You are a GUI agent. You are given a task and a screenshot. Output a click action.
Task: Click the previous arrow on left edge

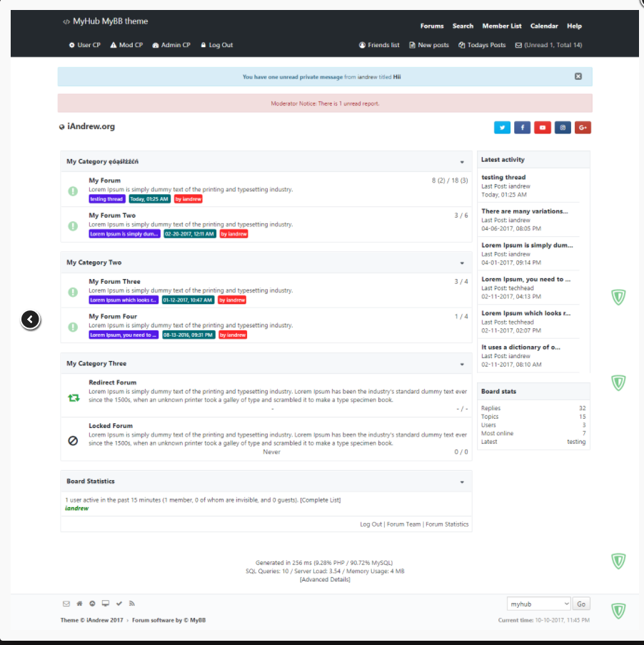30,320
